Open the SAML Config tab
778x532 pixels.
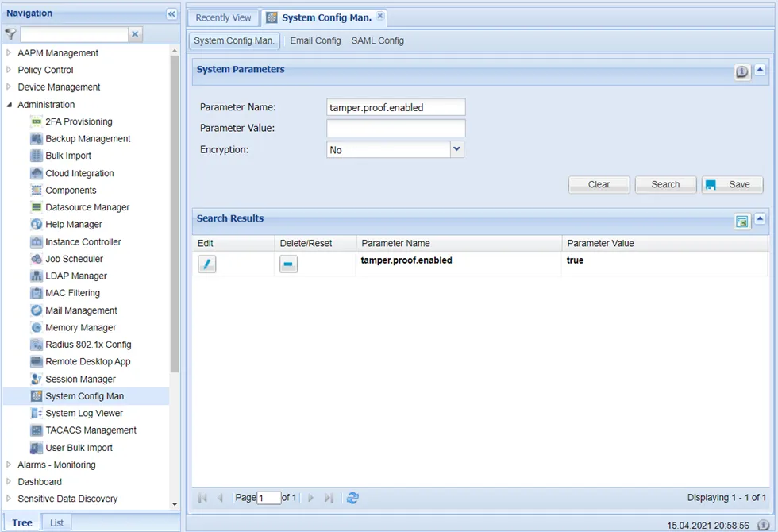[x=378, y=40]
